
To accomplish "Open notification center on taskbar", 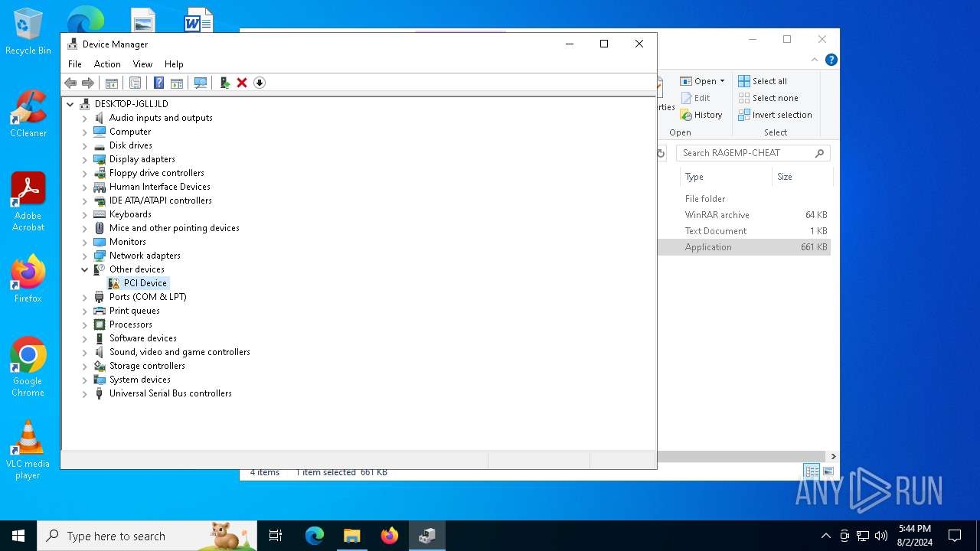I will (955, 536).
